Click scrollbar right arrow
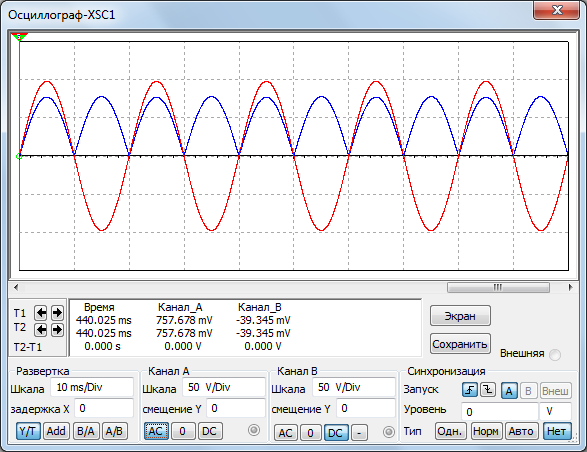Viewport: 587px width, 452px height. [570, 287]
